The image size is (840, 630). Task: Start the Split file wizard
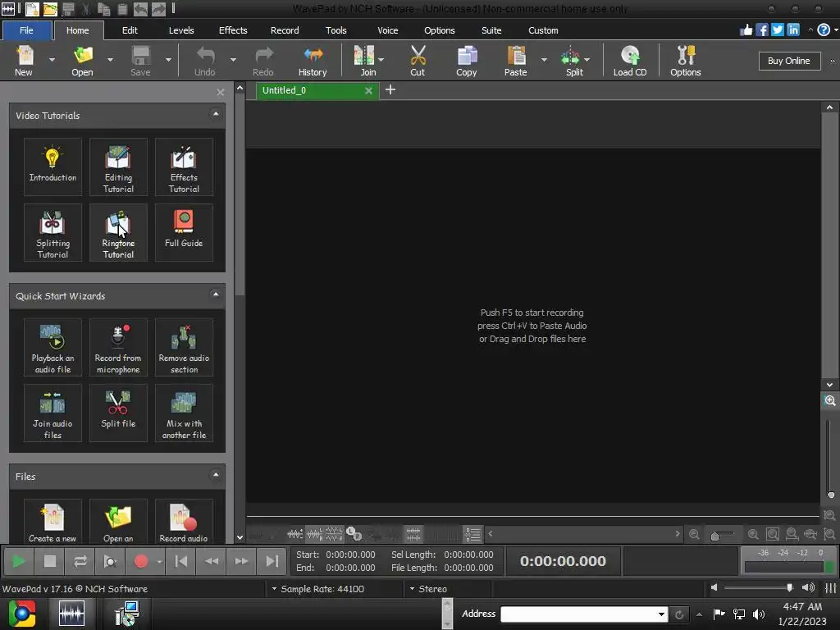[118, 413]
